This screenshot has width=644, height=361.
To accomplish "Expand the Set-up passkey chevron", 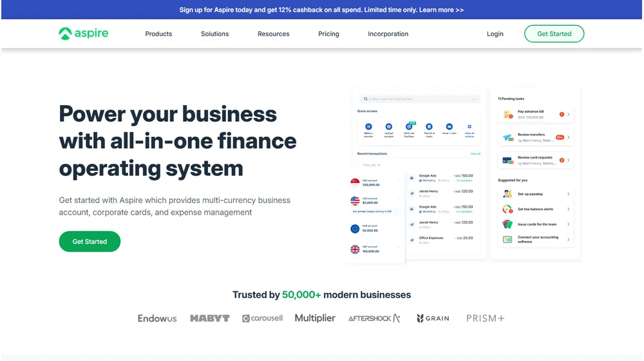I will (x=569, y=193).
